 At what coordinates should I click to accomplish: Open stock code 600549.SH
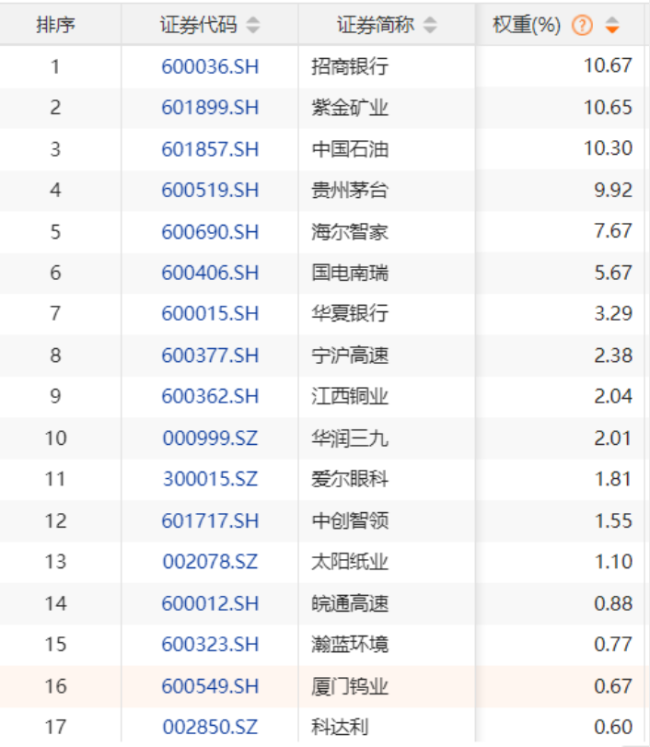[210, 686]
